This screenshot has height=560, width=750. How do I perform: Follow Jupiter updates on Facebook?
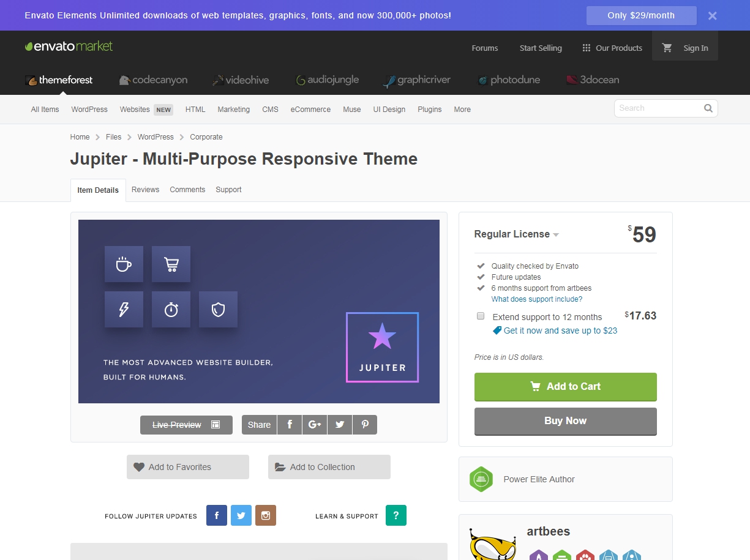217,515
